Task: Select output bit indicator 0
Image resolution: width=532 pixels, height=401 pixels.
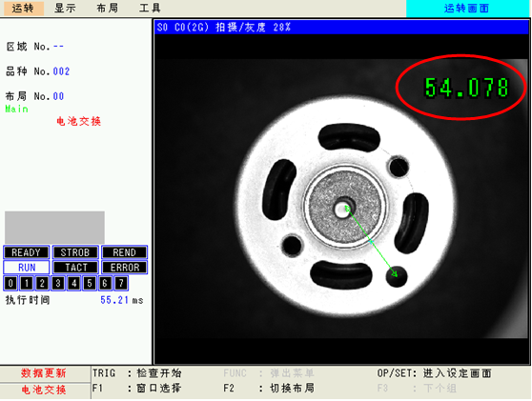Action: click(10, 284)
